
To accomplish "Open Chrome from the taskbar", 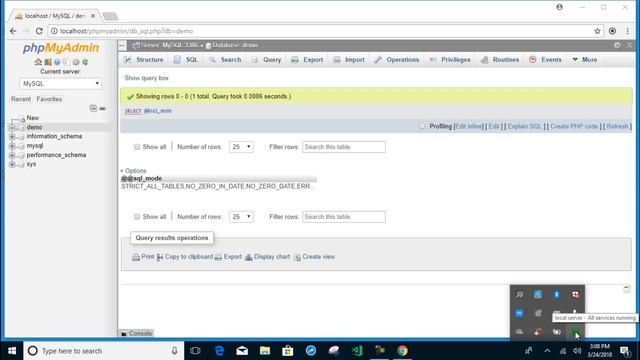I will [402, 351].
